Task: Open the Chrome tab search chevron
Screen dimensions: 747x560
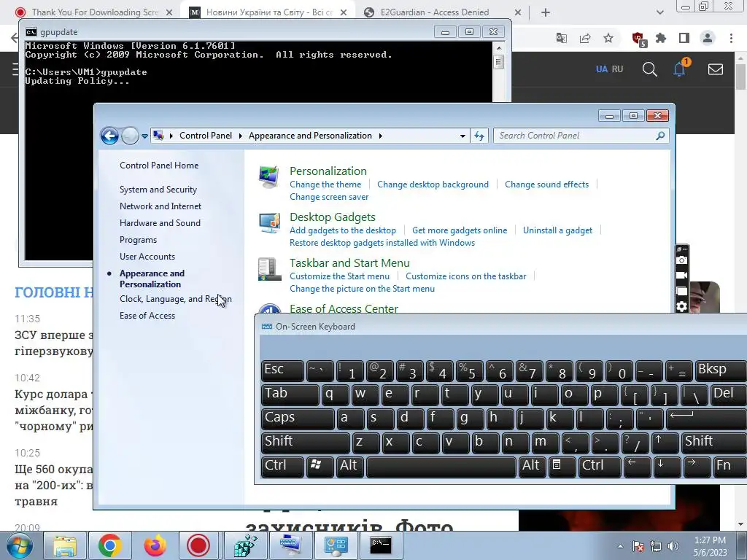Action: point(659,12)
